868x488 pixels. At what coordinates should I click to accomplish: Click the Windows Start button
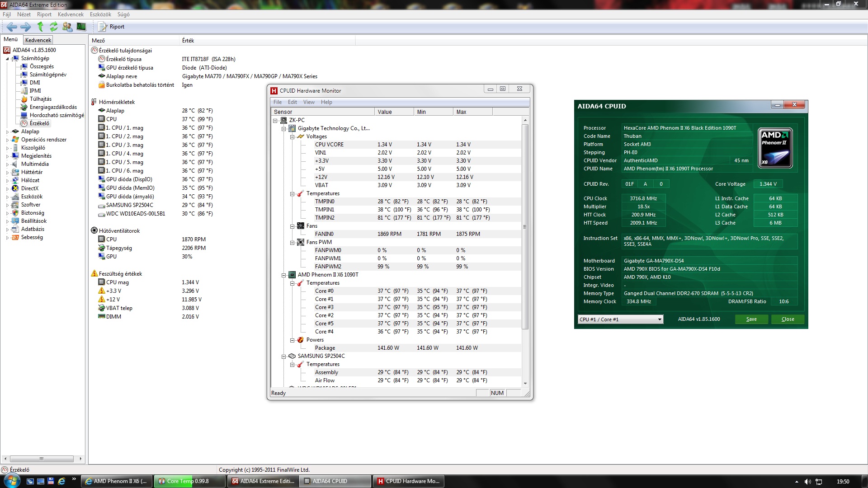coord(12,481)
